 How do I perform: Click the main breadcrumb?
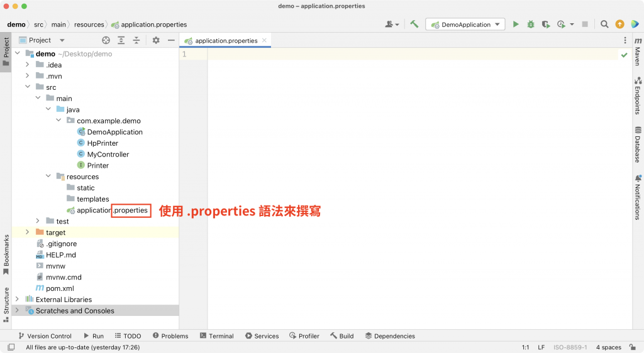(58, 24)
